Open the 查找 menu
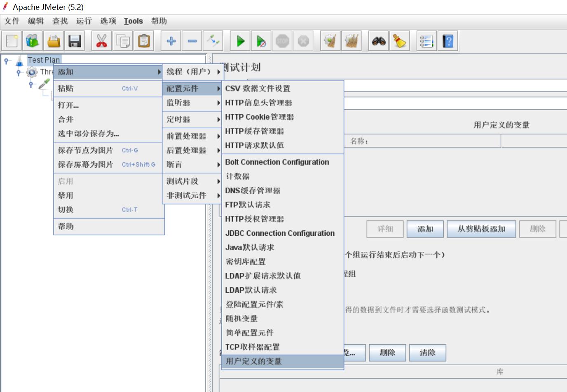567x392 pixels. [60, 21]
